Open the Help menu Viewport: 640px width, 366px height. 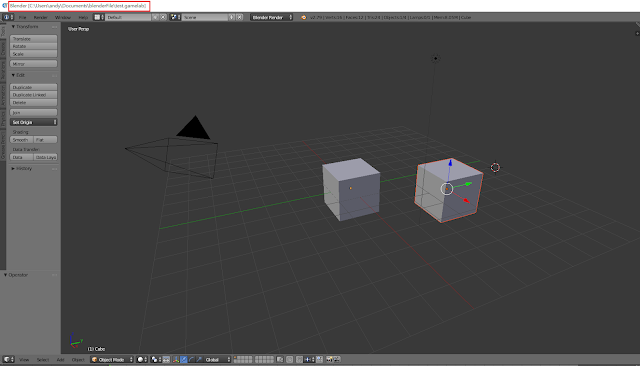pyautogui.click(x=83, y=18)
